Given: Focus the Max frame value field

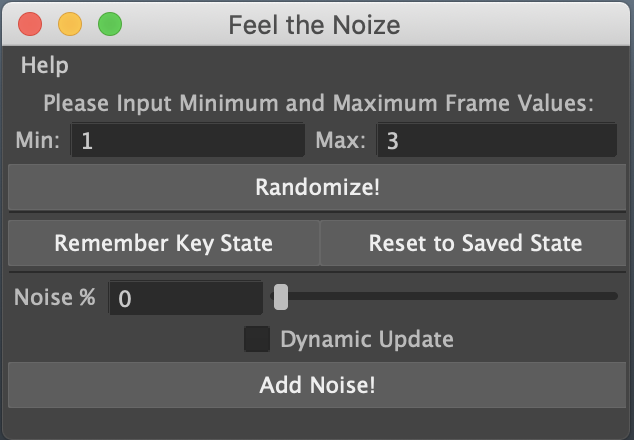Looking at the screenshot, I should [496, 141].
